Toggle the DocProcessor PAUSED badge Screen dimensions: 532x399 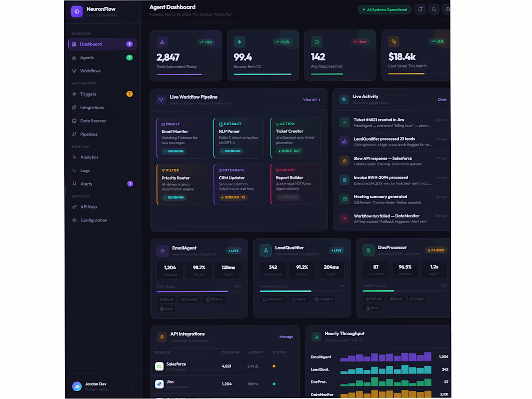pyautogui.click(x=436, y=250)
